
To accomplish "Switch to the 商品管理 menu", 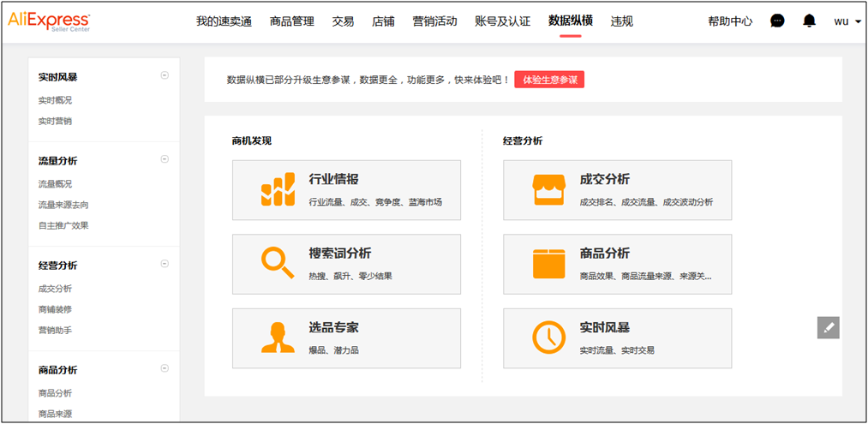I will 291,21.
